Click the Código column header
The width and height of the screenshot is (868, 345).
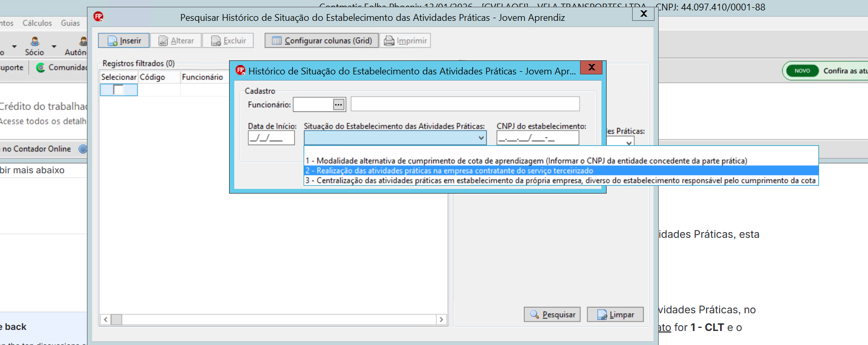[x=159, y=77]
